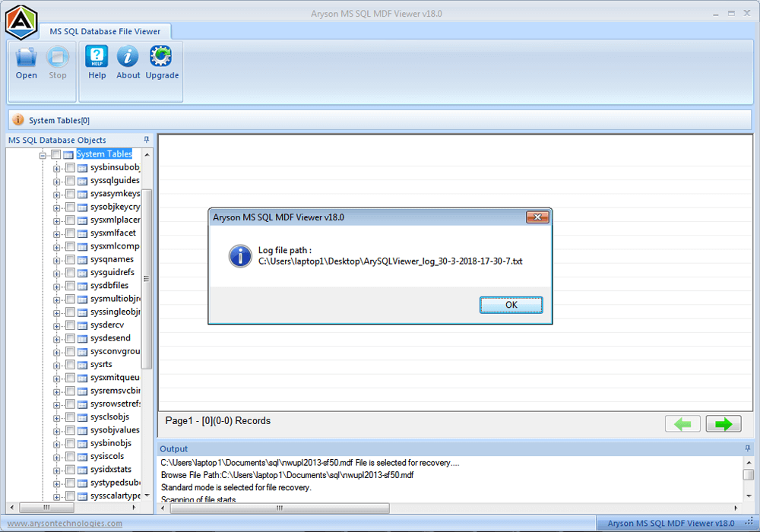The height and width of the screenshot is (532, 760).
Task: Click the table icon of sysiscols
Action: [x=82, y=457]
